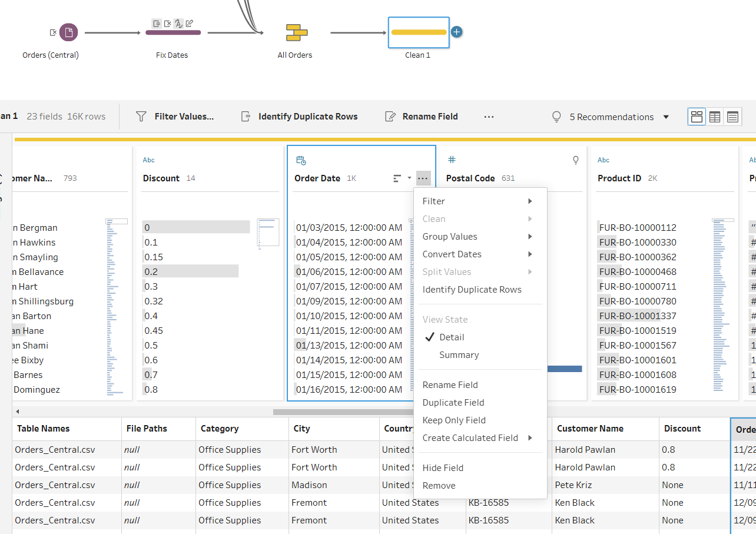Viewport: 756px width, 534px height.
Task: Expand the Convert Dates submenu
Action: (x=480, y=254)
